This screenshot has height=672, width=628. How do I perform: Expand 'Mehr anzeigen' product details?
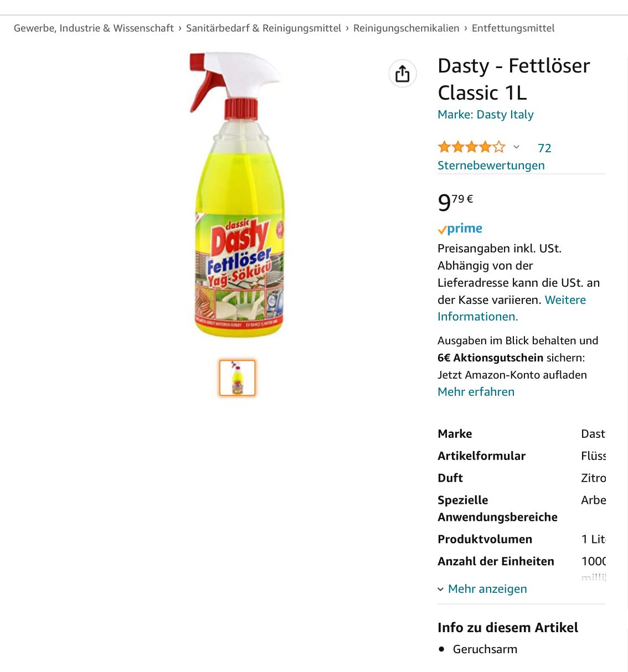click(x=487, y=589)
